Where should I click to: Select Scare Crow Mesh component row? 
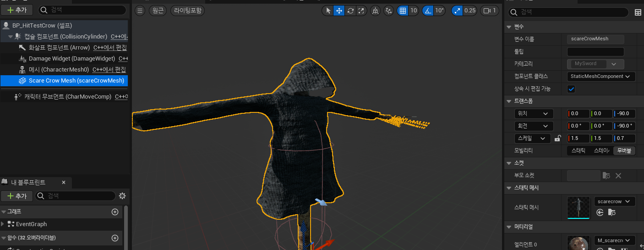click(64, 81)
